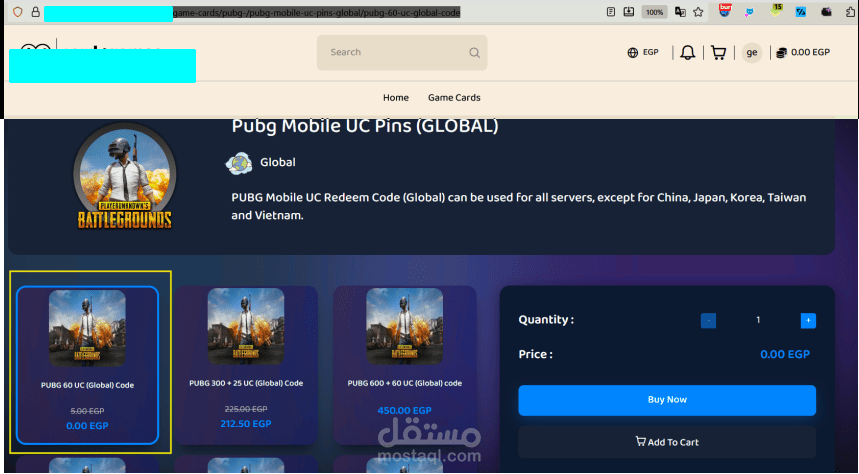Open the puzzle-piece extensions menu
This screenshot has height=474, width=859.
pyautogui.click(x=852, y=12)
